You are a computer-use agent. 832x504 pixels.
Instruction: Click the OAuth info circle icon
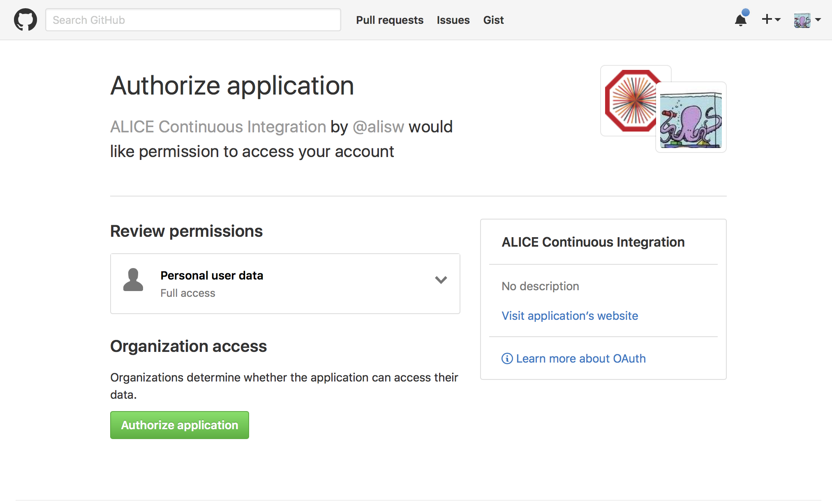pyautogui.click(x=507, y=358)
